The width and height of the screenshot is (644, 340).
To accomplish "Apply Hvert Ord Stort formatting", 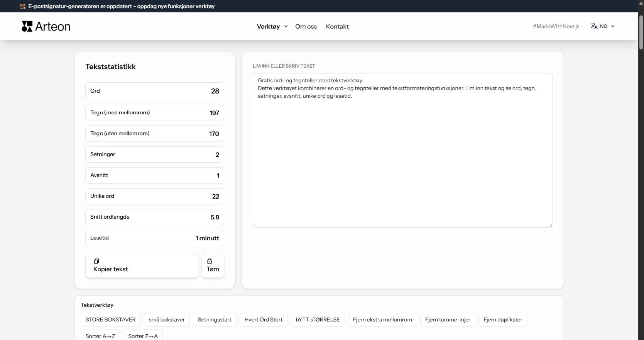I will (x=263, y=320).
